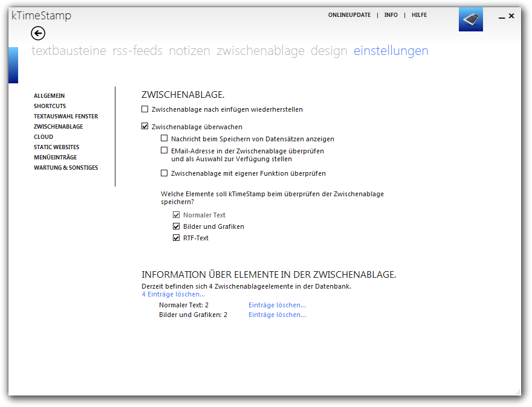Open HILFE from the top menu
The image size is (532, 407).
coord(419,15)
